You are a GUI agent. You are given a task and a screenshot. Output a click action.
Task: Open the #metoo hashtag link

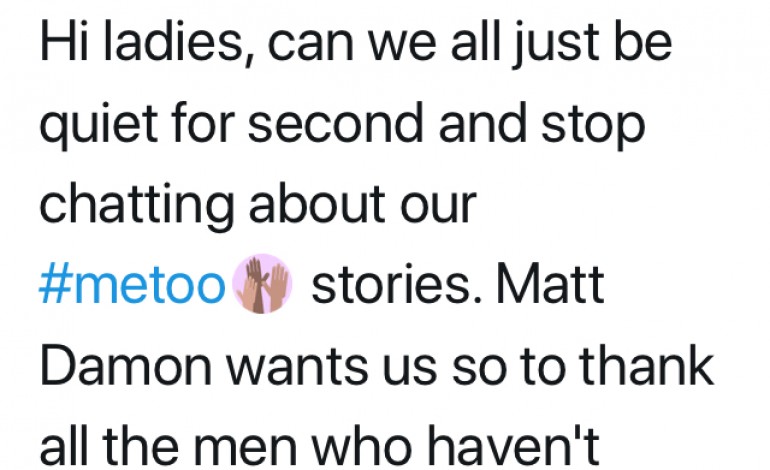click(132, 284)
